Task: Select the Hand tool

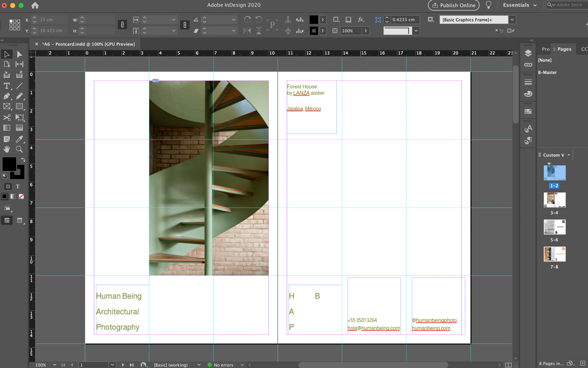Action: coord(7,149)
